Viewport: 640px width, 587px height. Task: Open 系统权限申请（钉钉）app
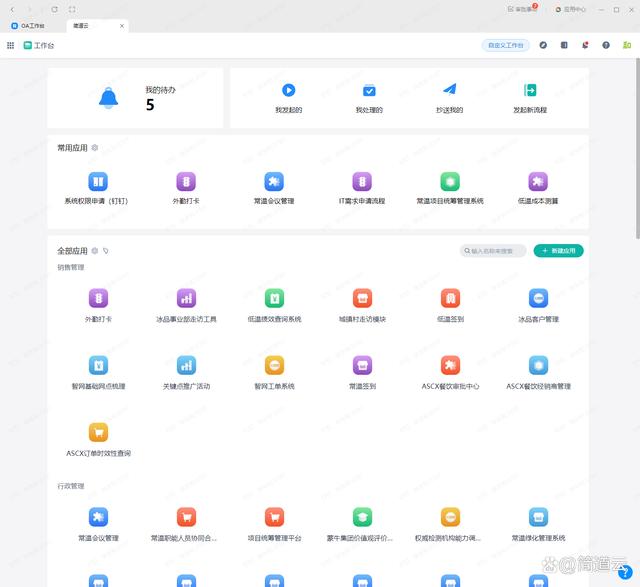98,181
